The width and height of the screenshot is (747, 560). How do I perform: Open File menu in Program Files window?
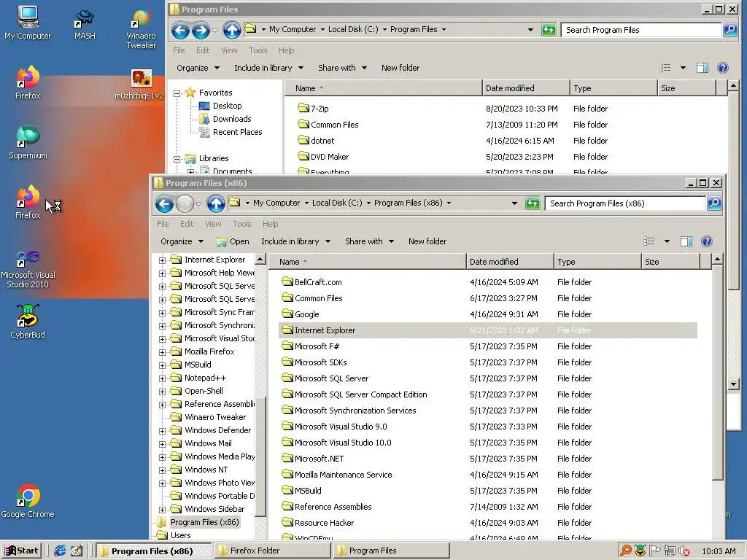click(179, 50)
